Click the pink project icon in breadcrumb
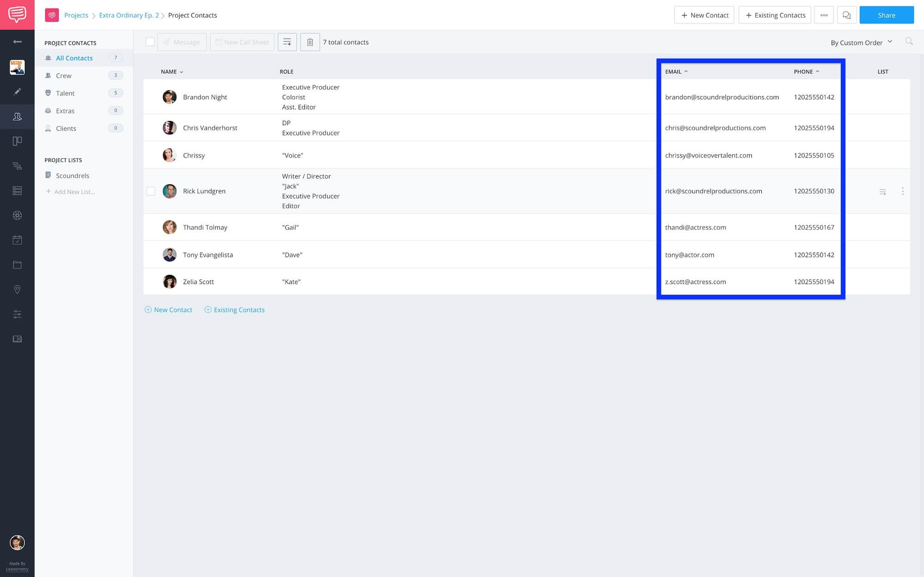 coord(52,15)
